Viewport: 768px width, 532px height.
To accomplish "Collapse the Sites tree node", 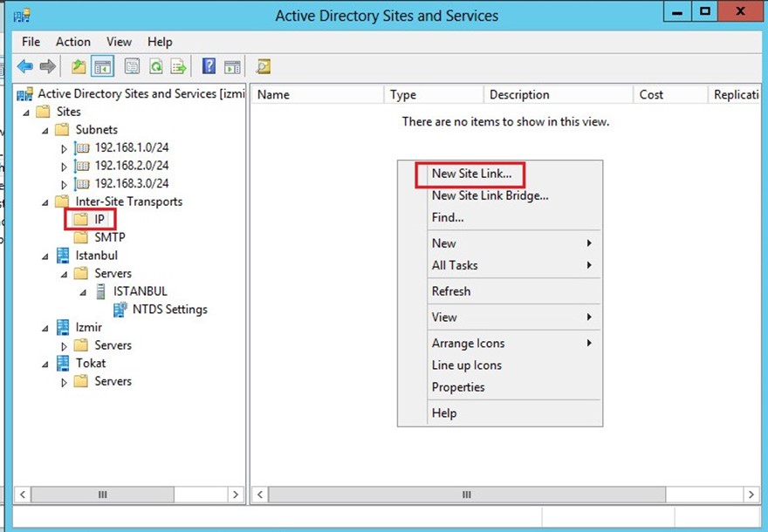I will pos(26,113).
